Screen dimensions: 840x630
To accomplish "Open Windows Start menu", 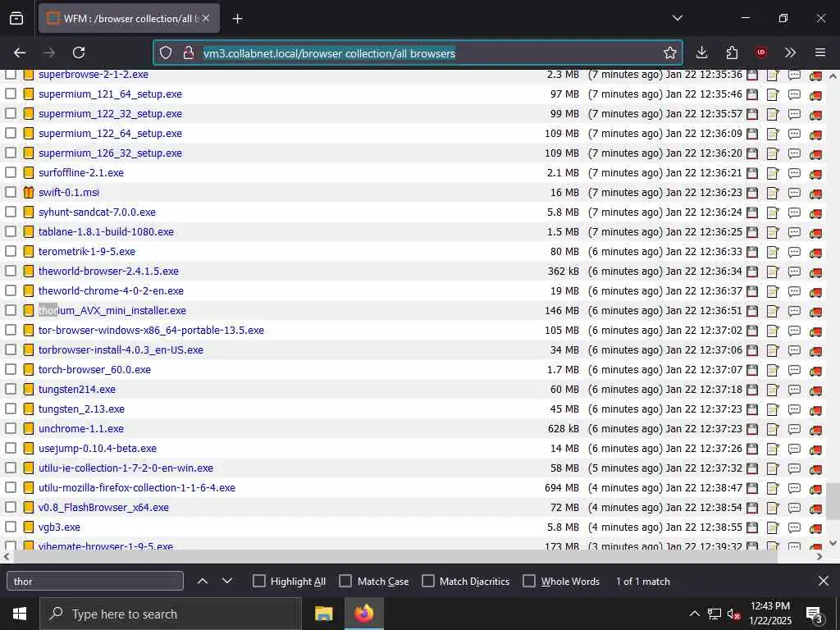I will 20,614.
